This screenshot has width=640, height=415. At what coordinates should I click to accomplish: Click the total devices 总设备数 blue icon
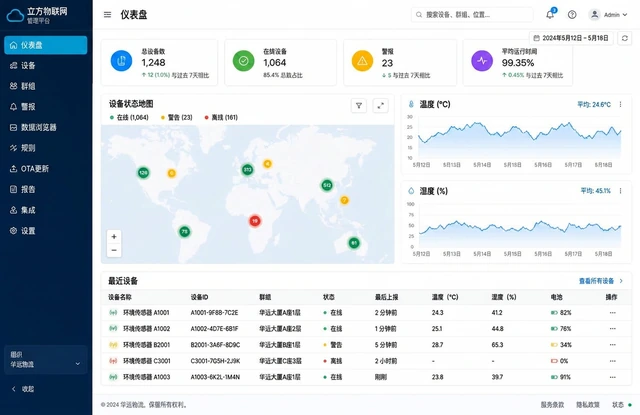tap(121, 61)
